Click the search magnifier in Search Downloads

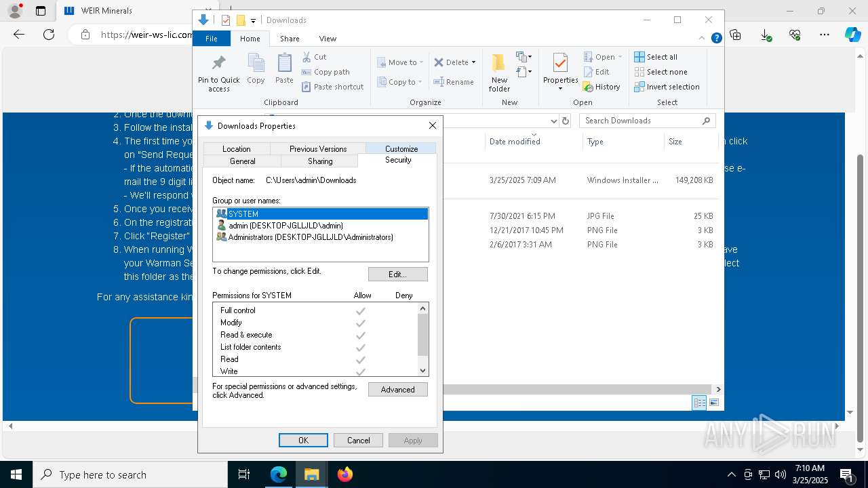pyautogui.click(x=706, y=121)
